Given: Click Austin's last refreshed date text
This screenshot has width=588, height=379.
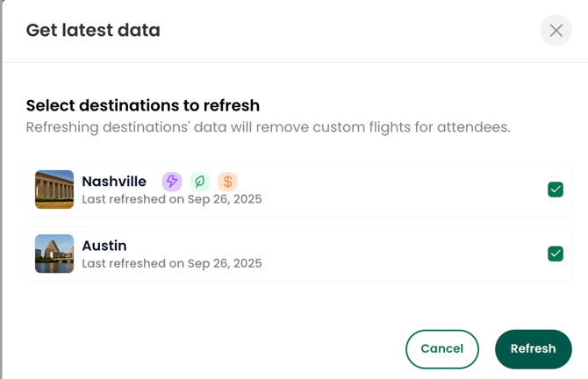Looking at the screenshot, I should coord(172,263).
